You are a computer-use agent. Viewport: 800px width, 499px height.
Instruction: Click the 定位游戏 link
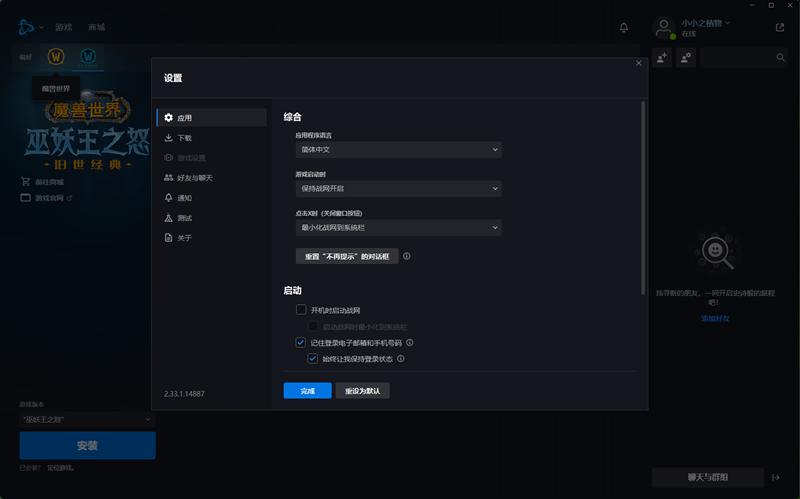coord(61,468)
